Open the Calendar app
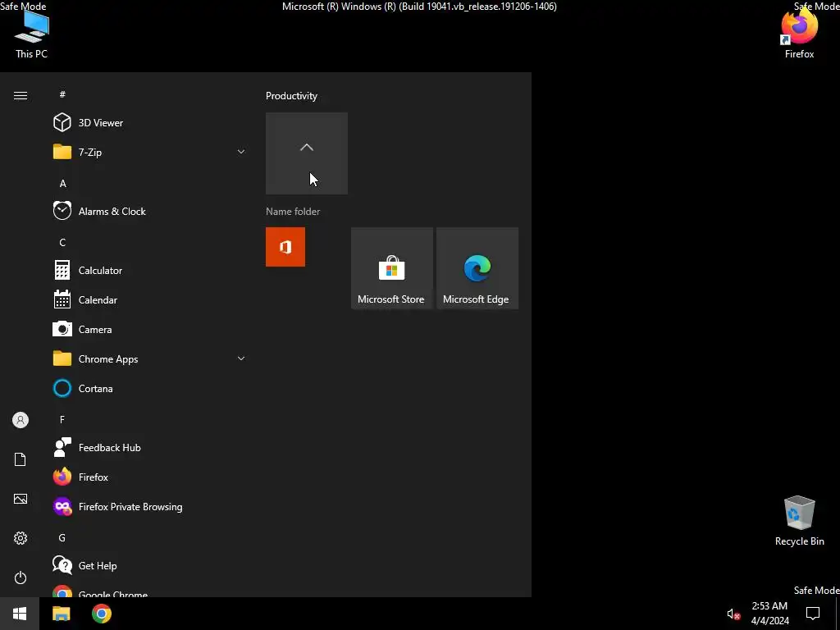Image resolution: width=840 pixels, height=630 pixels. point(149,300)
